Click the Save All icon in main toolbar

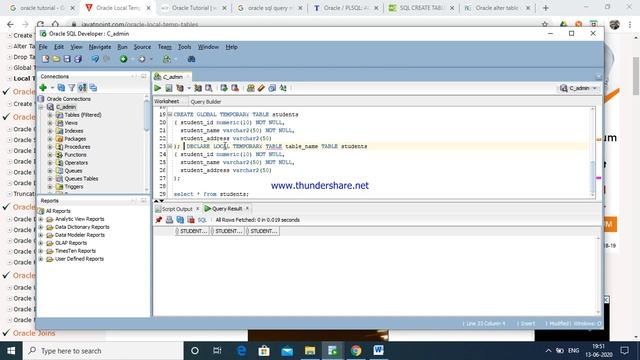pyautogui.click(x=78, y=59)
